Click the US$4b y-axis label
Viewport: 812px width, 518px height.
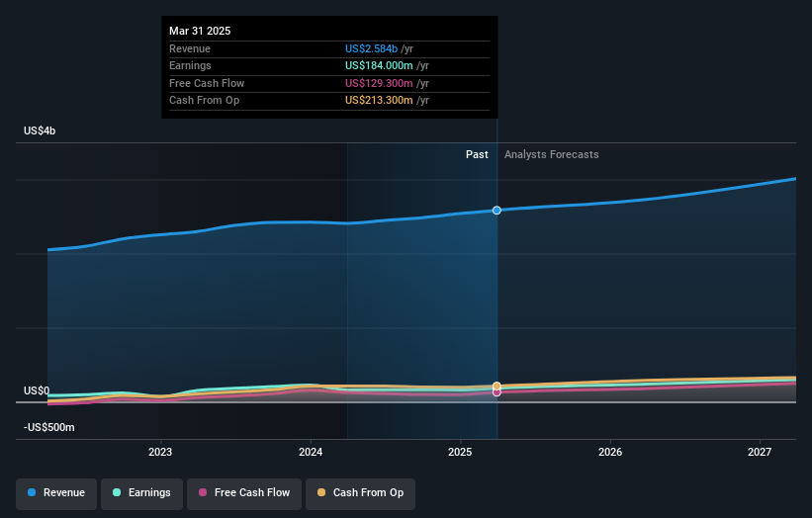pos(40,130)
